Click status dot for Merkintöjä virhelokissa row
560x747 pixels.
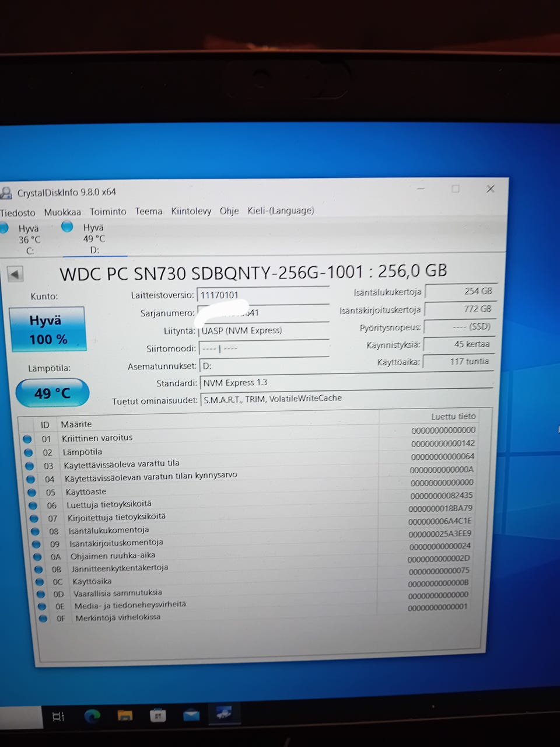(x=43, y=619)
